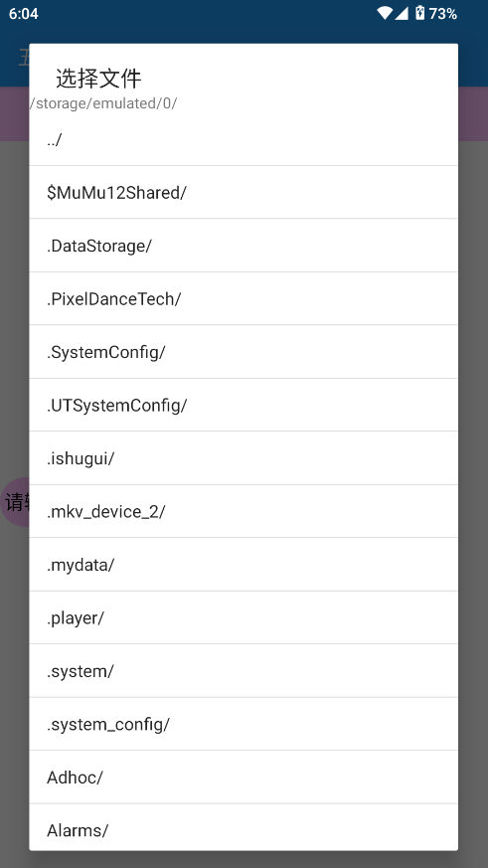Select the .ishugui directory
488x868 pixels.
pos(244,458)
